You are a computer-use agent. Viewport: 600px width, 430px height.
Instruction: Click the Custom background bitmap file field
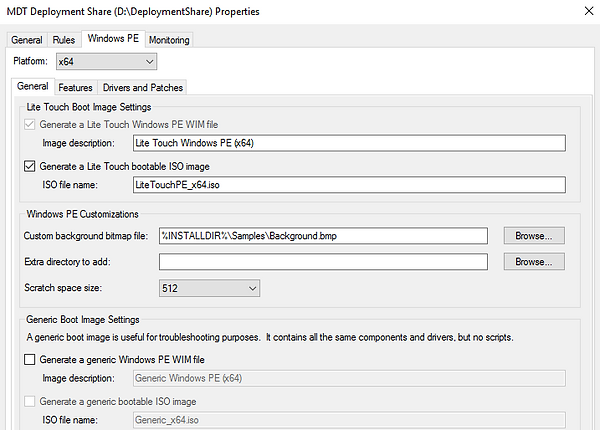(323, 236)
